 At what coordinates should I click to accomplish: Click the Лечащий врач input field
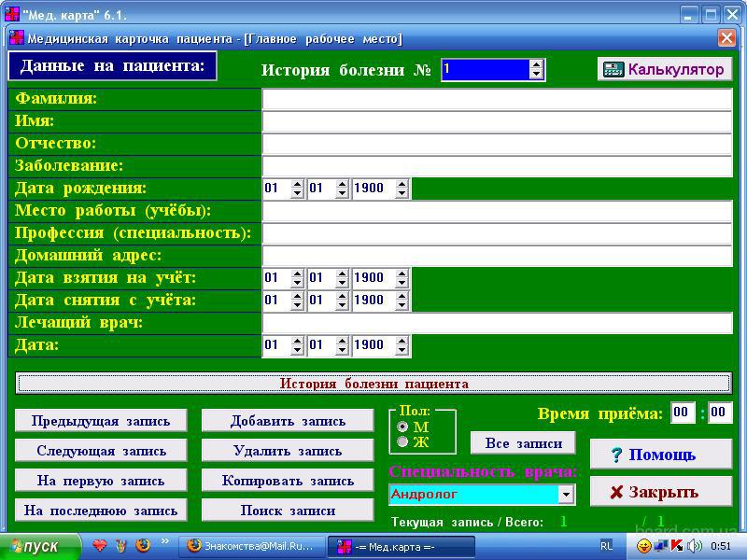[x=497, y=323]
